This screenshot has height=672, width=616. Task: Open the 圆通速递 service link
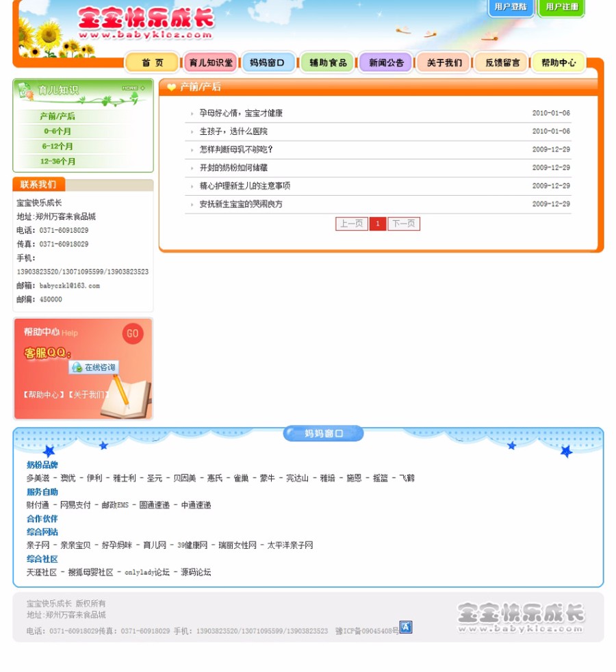pyautogui.click(x=154, y=505)
